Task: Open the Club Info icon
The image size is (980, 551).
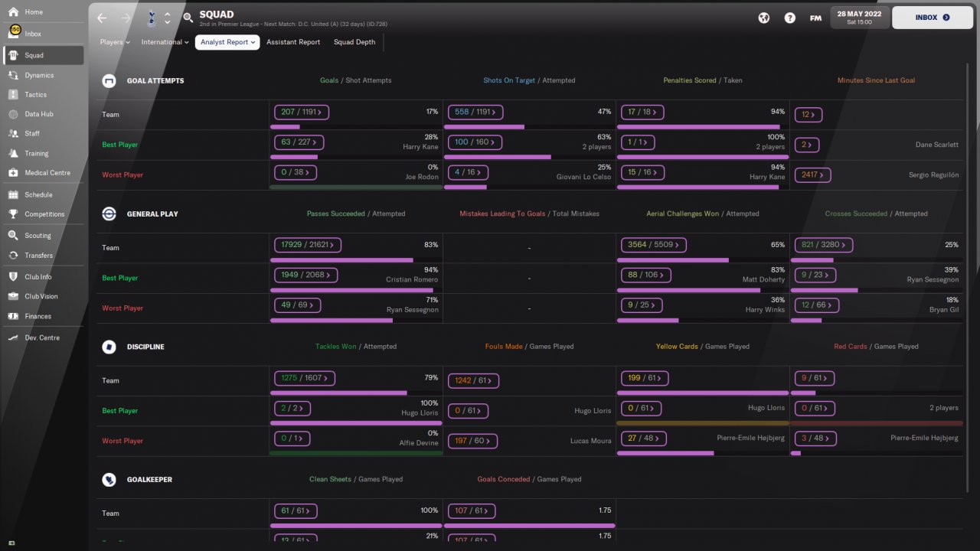Action: click(x=13, y=276)
